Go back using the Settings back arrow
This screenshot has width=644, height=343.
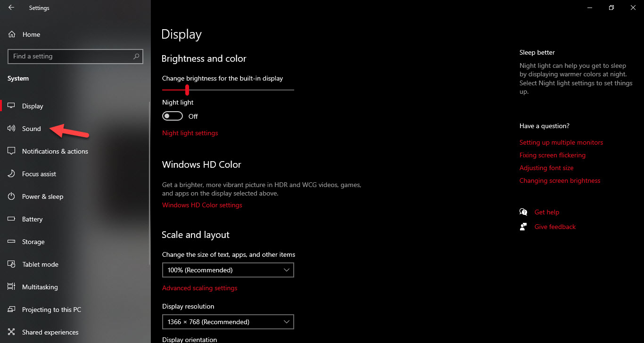click(x=11, y=8)
